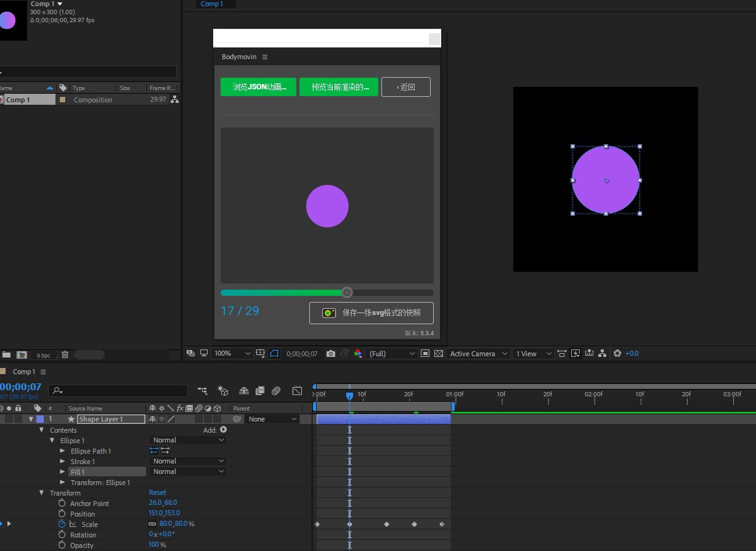Open choose grid and guide options

pyautogui.click(x=261, y=353)
